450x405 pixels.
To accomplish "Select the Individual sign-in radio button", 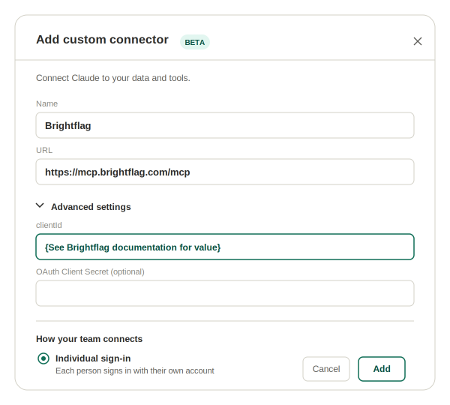I will pos(43,359).
